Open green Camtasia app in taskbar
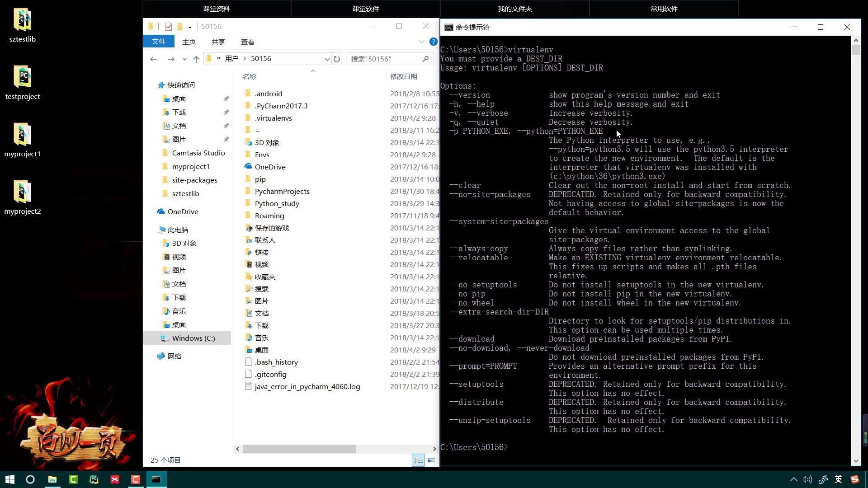This screenshot has width=868, height=488. (73, 479)
